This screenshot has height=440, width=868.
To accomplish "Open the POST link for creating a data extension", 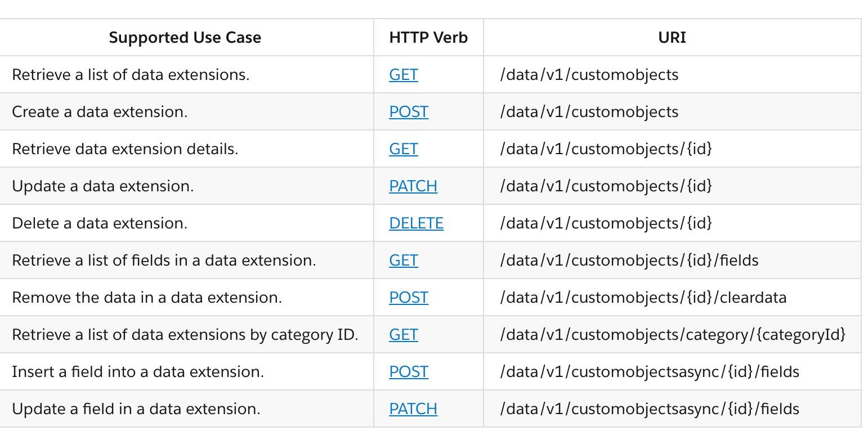I will click(x=408, y=112).
